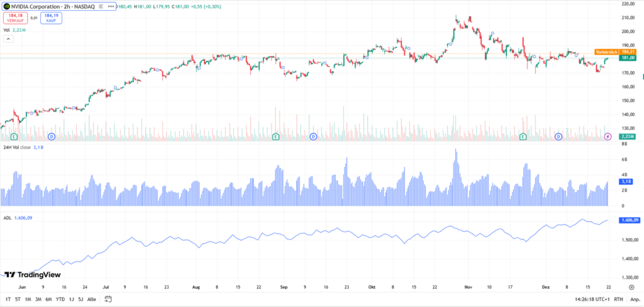Select the ADL 1.606,09 indicator legend
Viewport: 644px width, 307px height.
tap(18, 218)
